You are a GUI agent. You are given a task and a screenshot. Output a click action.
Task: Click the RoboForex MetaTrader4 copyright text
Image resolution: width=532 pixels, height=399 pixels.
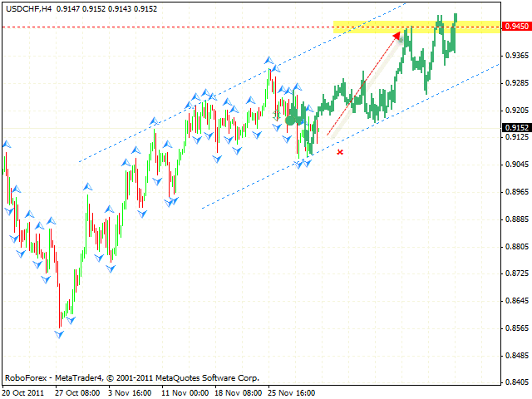coord(131,377)
